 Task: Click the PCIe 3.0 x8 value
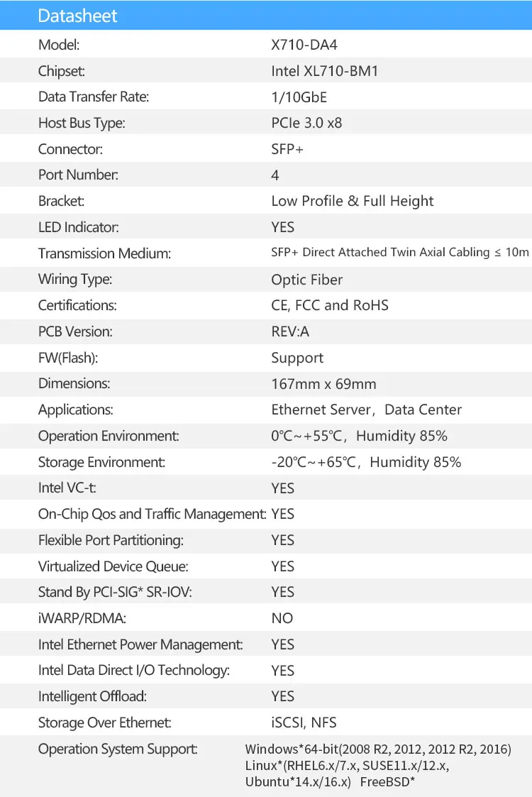coord(306,123)
